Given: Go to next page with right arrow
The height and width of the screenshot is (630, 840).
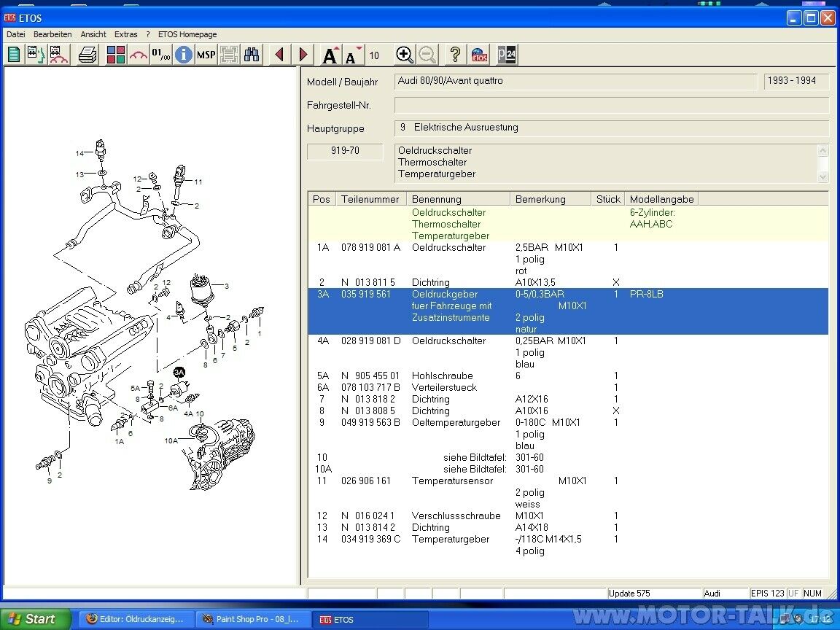Looking at the screenshot, I should click(303, 55).
